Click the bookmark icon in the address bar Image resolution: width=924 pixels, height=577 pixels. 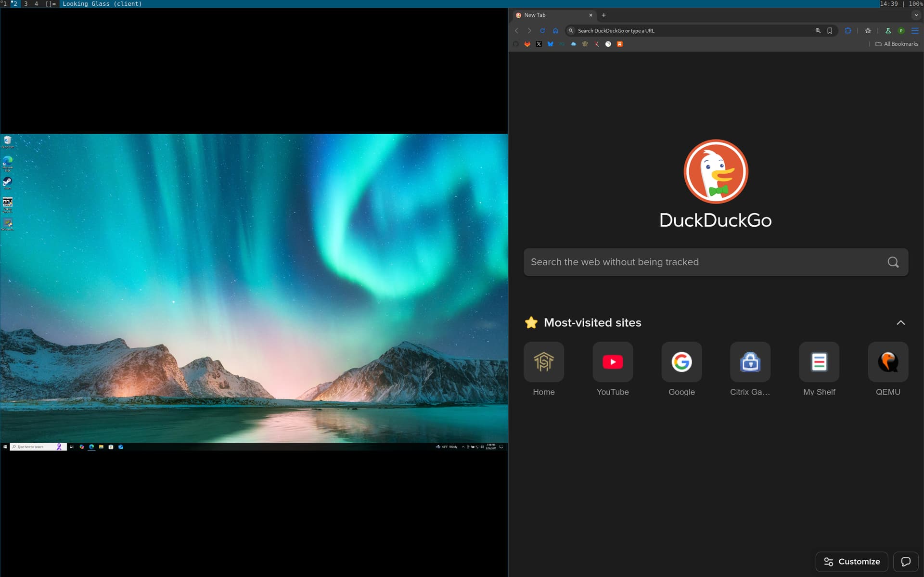click(830, 30)
